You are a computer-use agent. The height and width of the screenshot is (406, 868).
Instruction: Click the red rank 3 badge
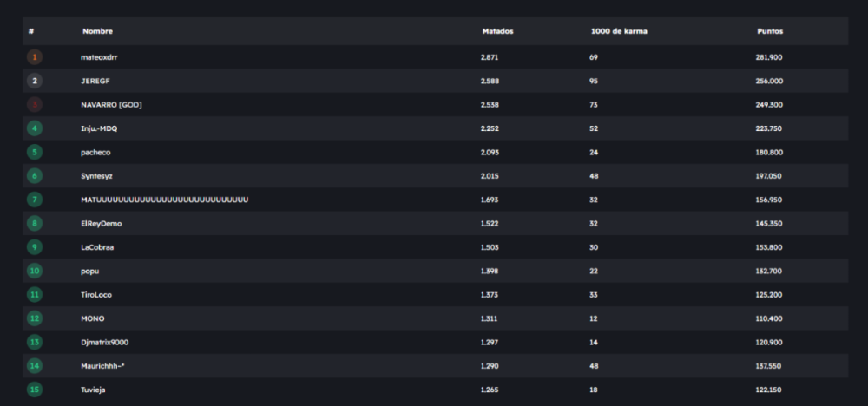pyautogui.click(x=35, y=105)
